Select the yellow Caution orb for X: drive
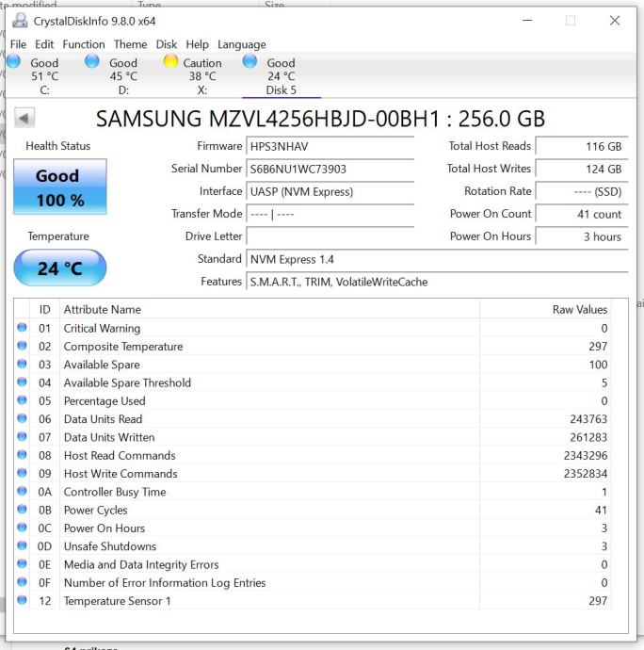644x650 pixels. 170,61
